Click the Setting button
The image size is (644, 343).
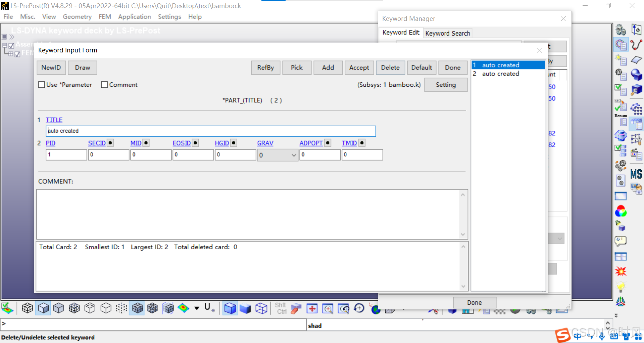pos(446,85)
